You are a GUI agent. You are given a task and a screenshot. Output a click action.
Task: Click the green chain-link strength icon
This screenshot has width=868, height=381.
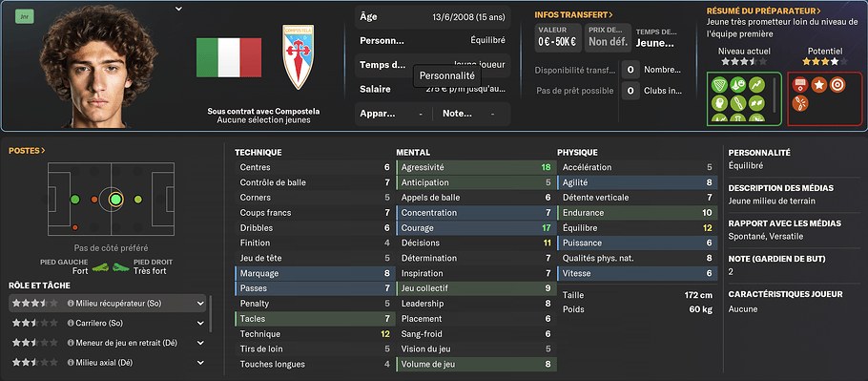(x=738, y=103)
